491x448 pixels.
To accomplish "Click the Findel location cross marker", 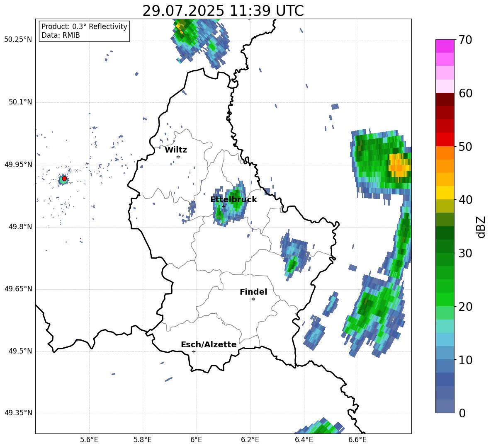I will click(x=253, y=299).
